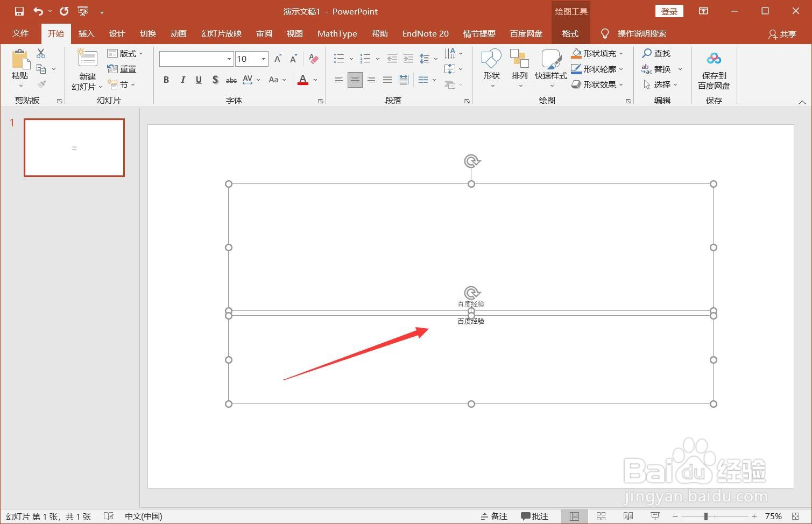Toggle Underline formatting
812x524 pixels.
[199, 80]
